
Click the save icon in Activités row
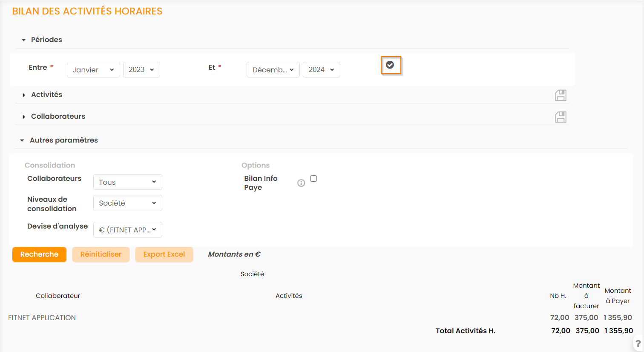click(x=561, y=95)
